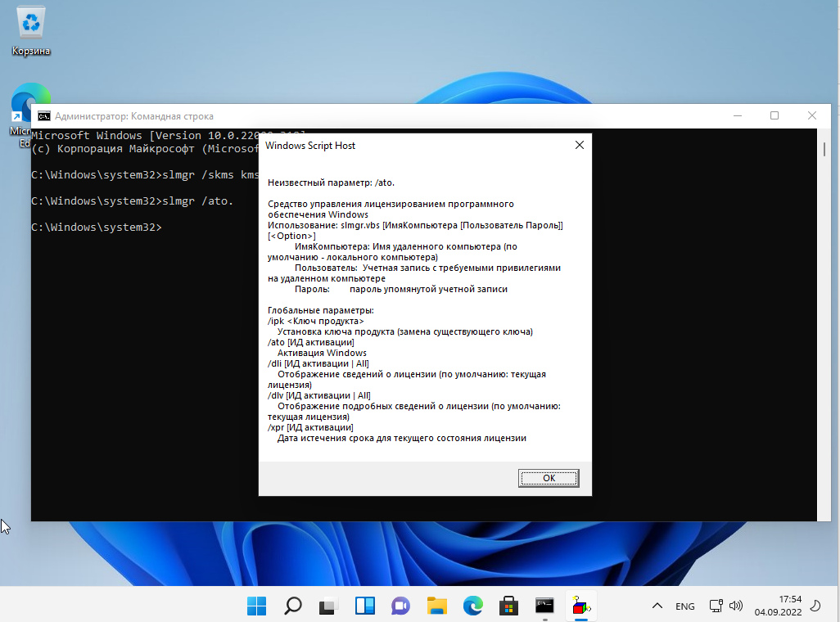
Task: Click the Windows Script Host taskbar icon
Action: click(x=580, y=606)
